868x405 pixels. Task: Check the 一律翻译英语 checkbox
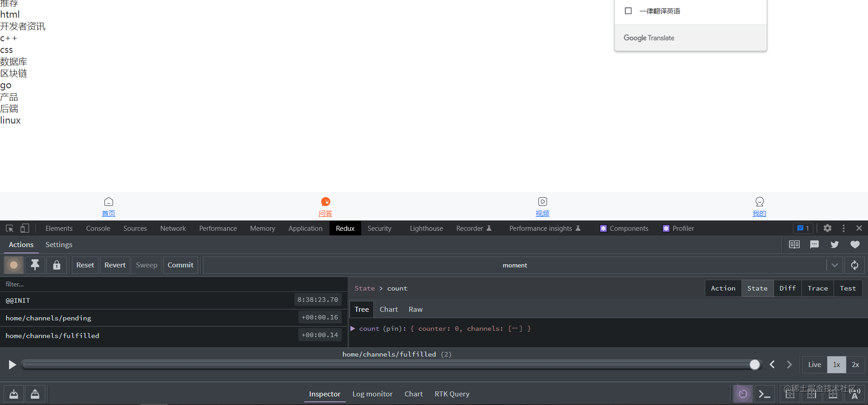pos(628,11)
